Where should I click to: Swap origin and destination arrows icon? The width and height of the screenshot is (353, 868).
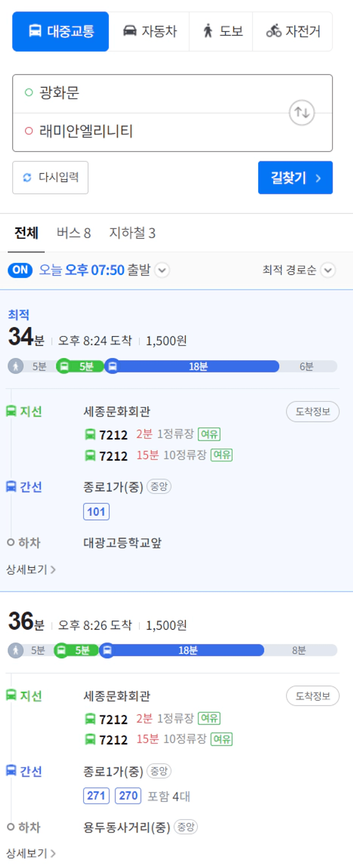click(302, 113)
